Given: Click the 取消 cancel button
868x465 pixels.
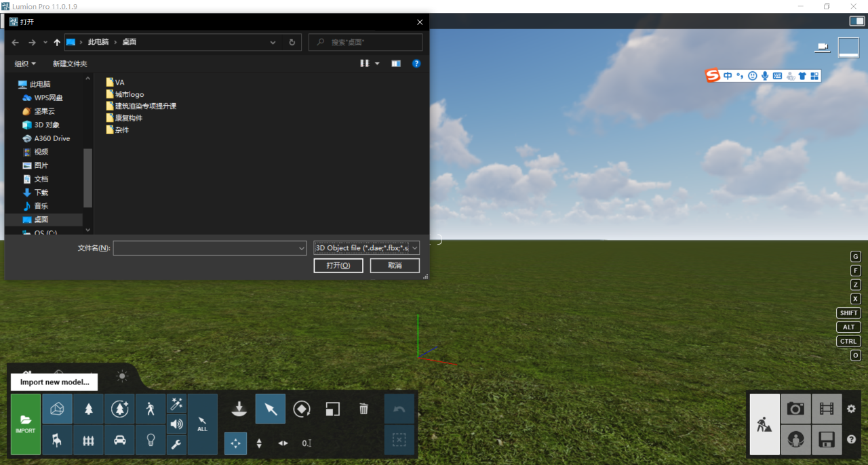Looking at the screenshot, I should click(395, 266).
